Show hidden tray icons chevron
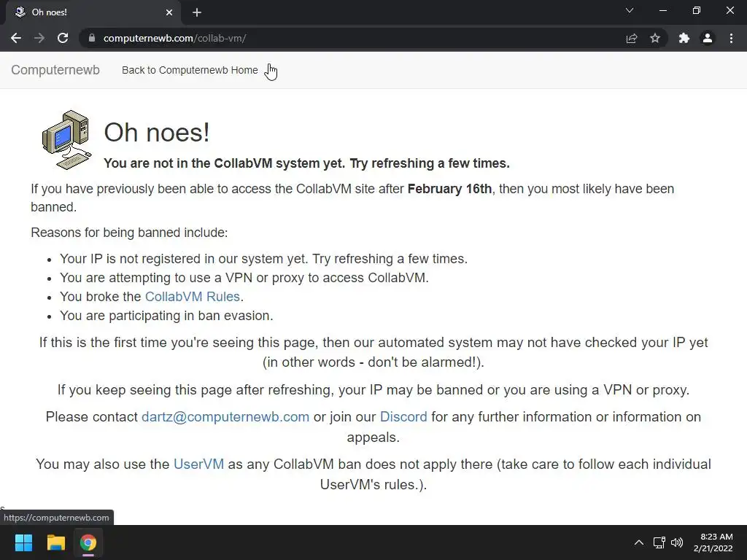Image resolution: width=747 pixels, height=560 pixels. tap(639, 542)
